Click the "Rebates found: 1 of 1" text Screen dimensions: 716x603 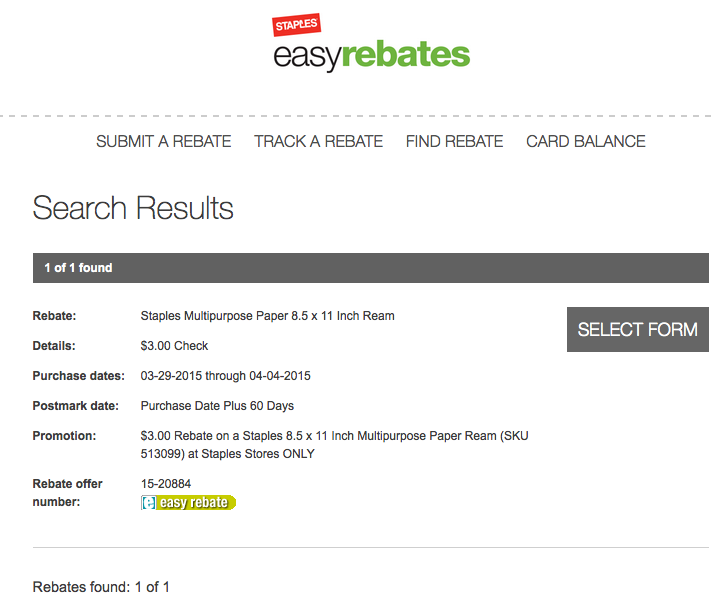tap(101, 587)
